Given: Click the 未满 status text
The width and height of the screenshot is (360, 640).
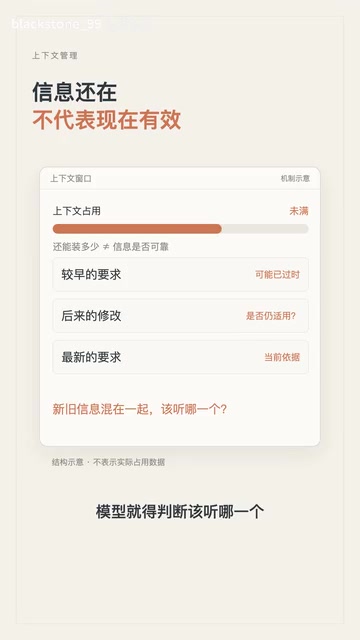Looking at the screenshot, I should 299,211.
